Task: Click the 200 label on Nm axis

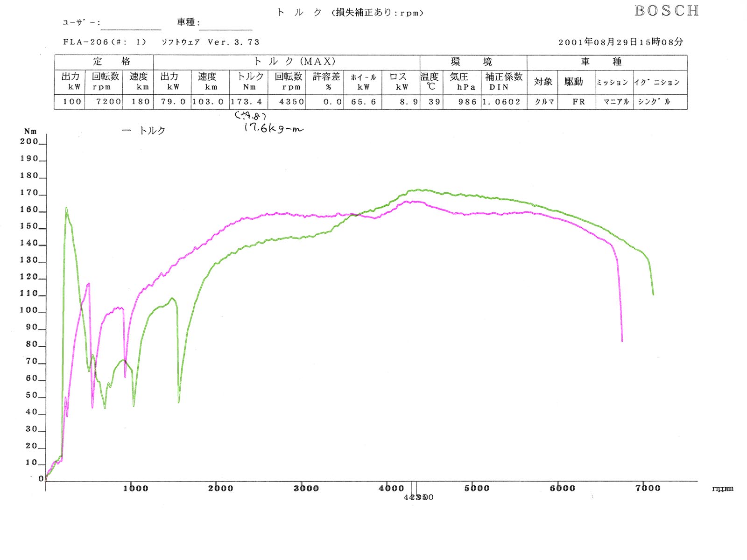Action: [29, 142]
